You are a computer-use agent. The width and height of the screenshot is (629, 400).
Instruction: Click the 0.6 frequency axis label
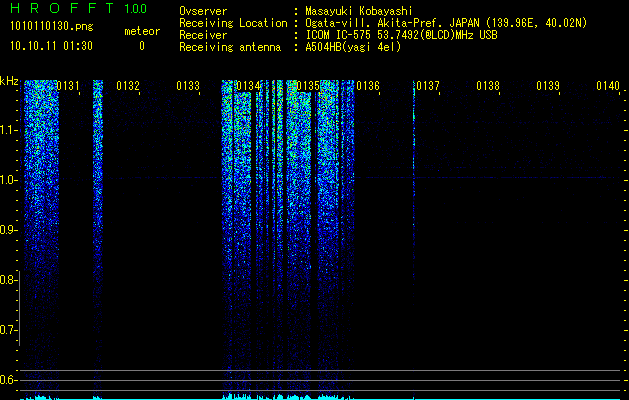8,380
